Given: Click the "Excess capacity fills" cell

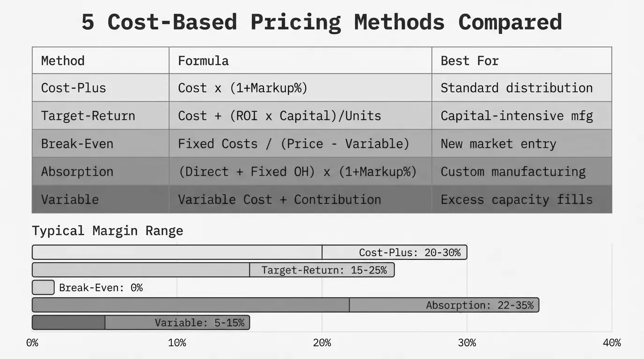Looking at the screenshot, I should 516,200.
